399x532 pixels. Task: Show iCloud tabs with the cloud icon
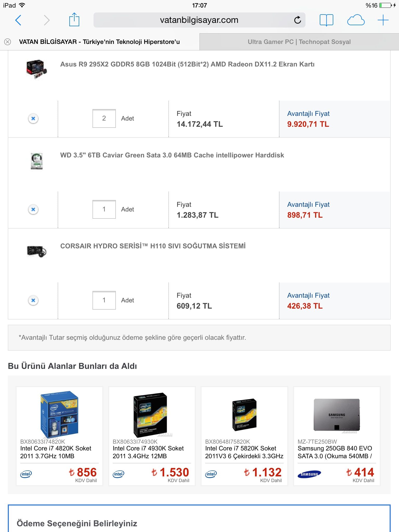(x=356, y=20)
